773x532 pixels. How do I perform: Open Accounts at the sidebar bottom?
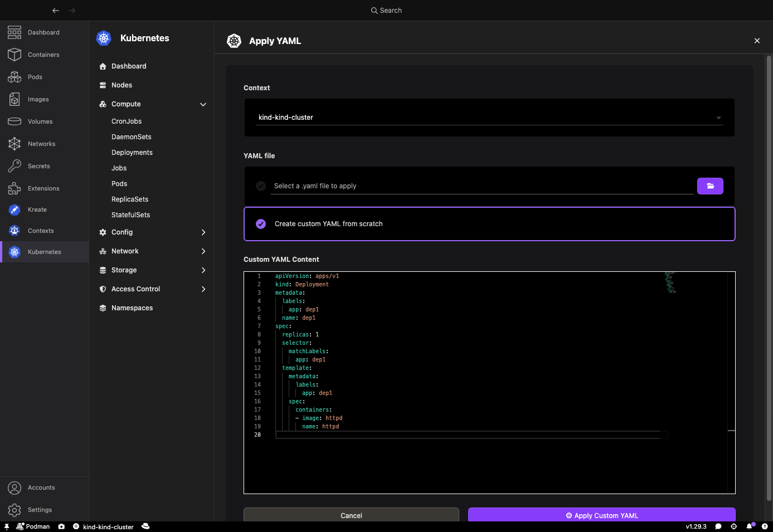[x=44, y=487]
